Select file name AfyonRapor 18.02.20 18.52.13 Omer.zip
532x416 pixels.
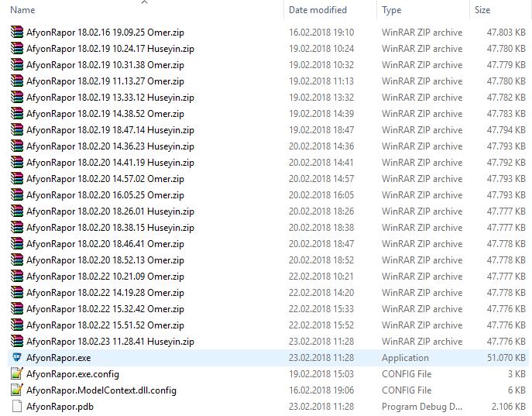[105, 260]
